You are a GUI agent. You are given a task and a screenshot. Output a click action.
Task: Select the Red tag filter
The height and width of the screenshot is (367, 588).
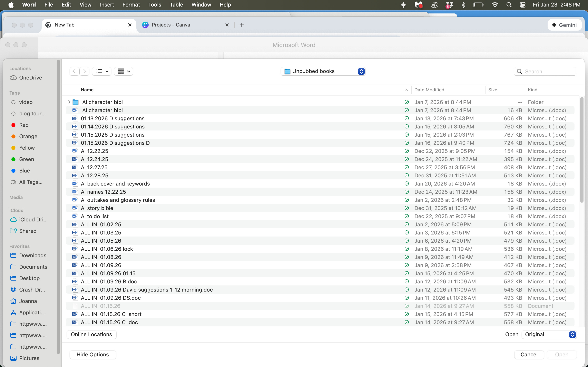pos(24,125)
